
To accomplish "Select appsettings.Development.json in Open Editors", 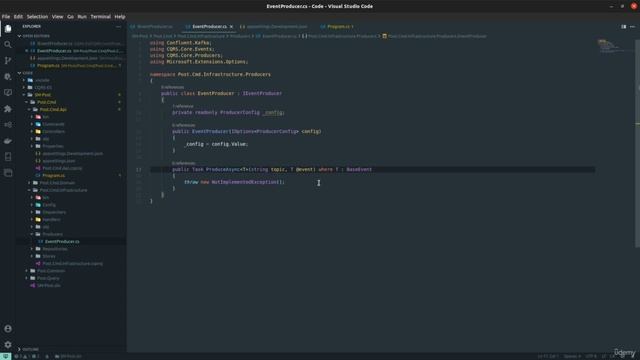I will click(x=71, y=58).
